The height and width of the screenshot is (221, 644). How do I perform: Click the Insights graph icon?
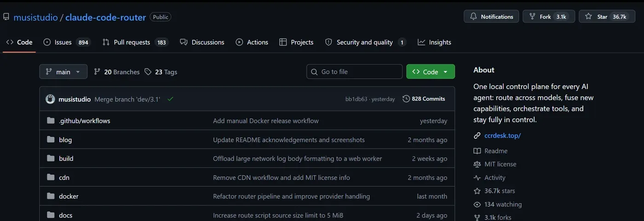[x=421, y=42]
